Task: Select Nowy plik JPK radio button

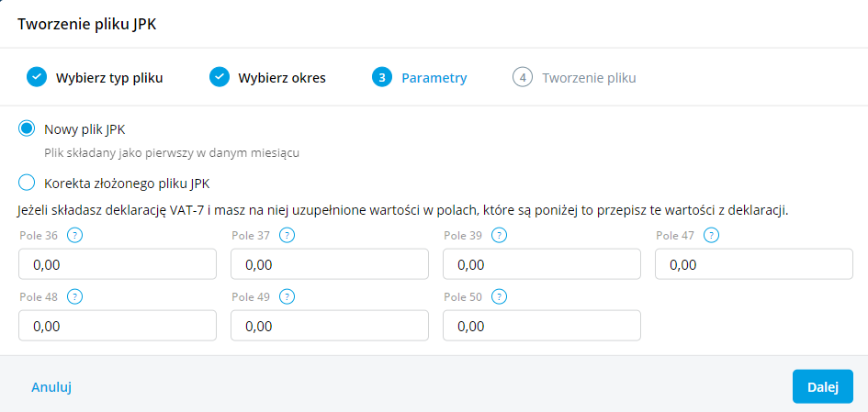Action: click(27, 128)
